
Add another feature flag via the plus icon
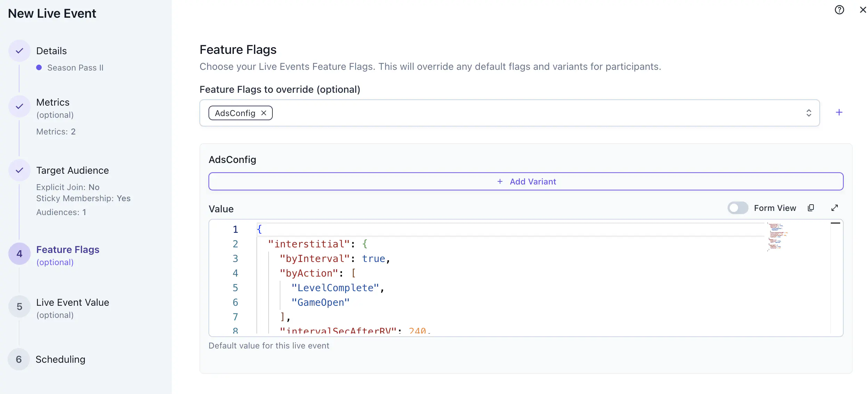(x=840, y=112)
